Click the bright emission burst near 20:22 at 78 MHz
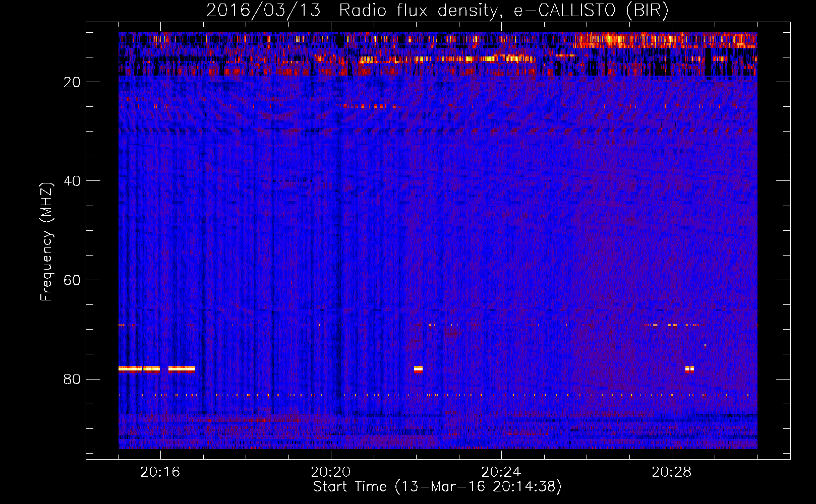 coord(418,369)
